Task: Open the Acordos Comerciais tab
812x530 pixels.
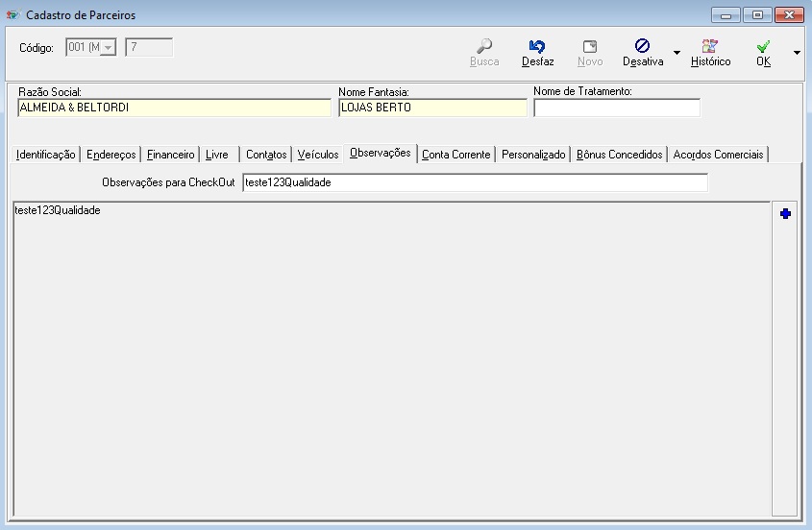Action: point(718,155)
